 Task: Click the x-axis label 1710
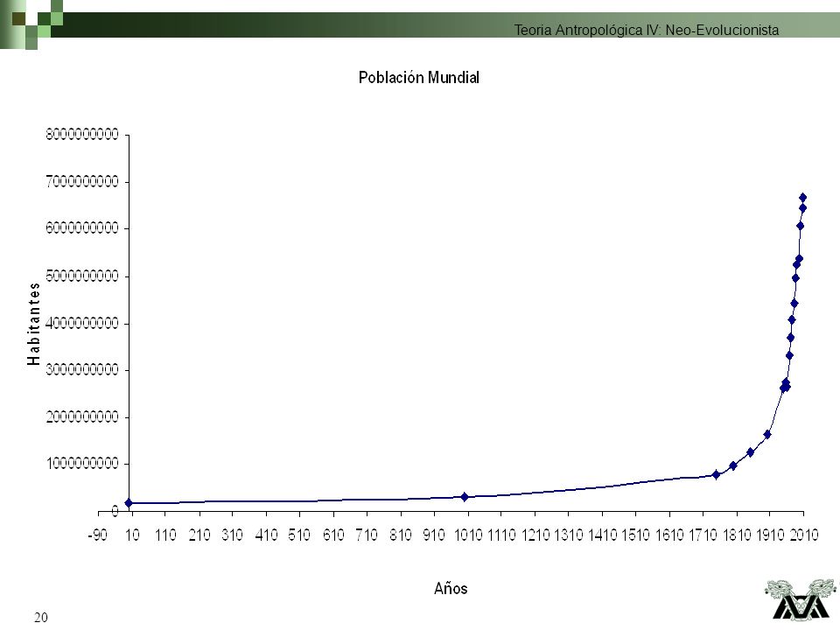(703, 535)
